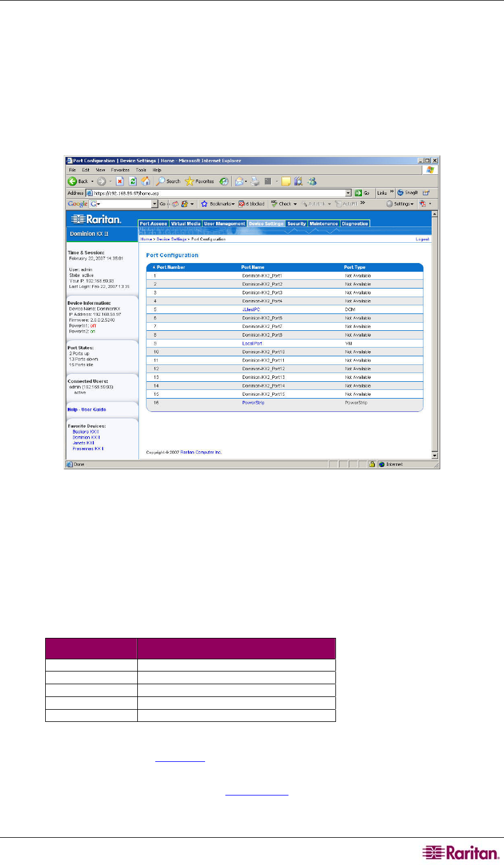Viewport: 504px width, 865px height.
Task: Open the Baskers KX II favorite device
Action: [86, 432]
